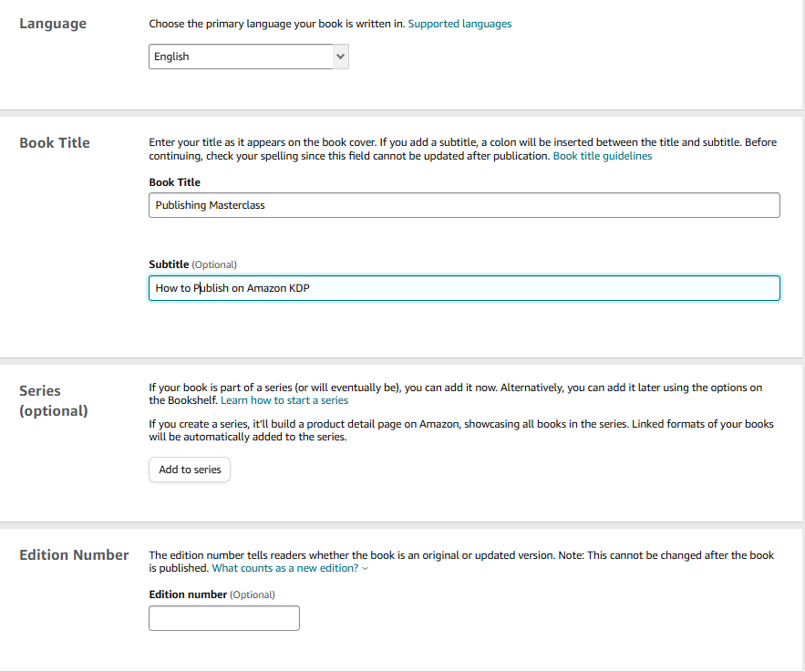Click the paragraph about the series product detail page

click(x=461, y=430)
